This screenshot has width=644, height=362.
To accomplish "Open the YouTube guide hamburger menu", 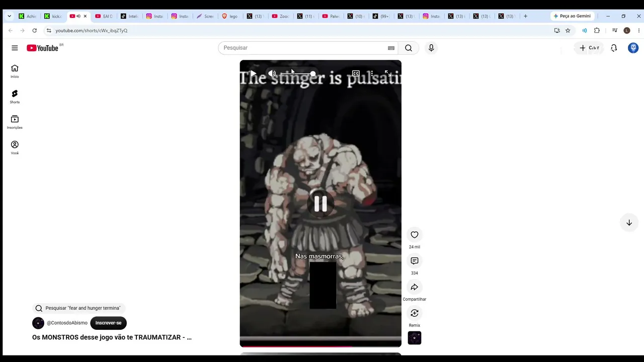I will [15, 48].
